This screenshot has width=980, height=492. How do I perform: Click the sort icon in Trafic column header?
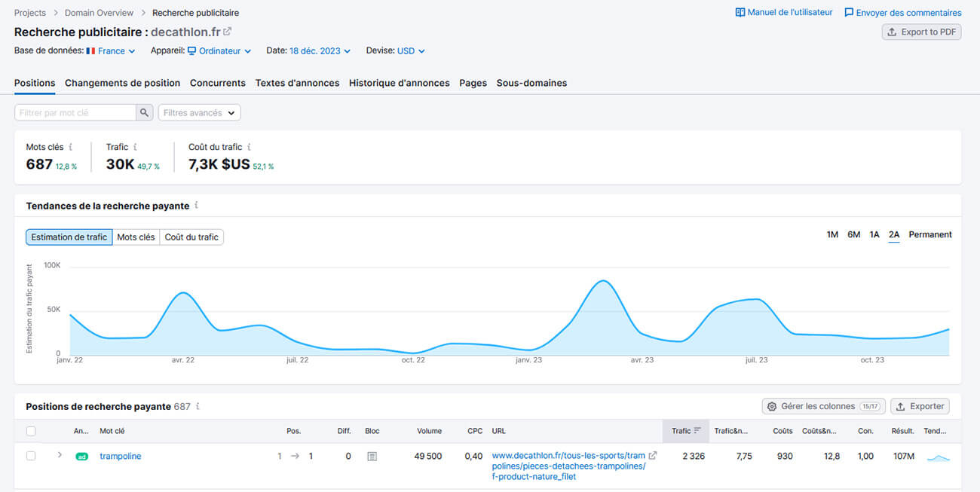697,431
